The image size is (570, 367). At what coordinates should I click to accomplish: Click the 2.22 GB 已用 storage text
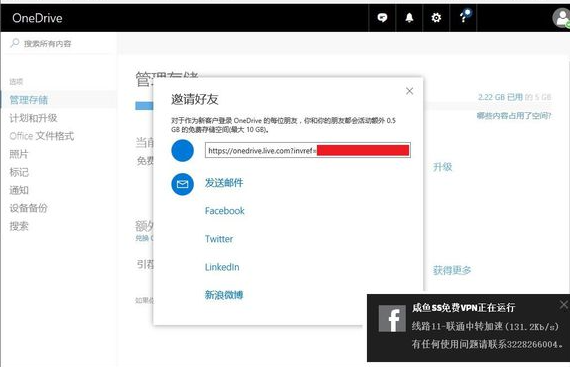point(500,97)
